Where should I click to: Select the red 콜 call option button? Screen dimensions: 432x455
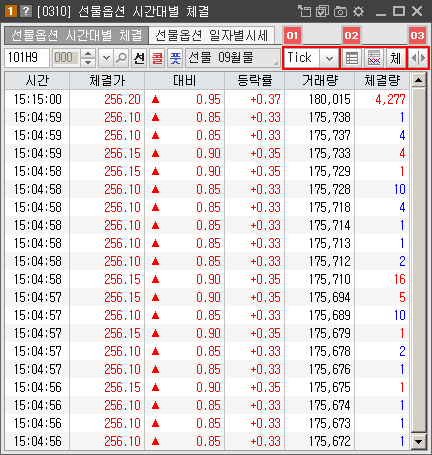[157, 58]
